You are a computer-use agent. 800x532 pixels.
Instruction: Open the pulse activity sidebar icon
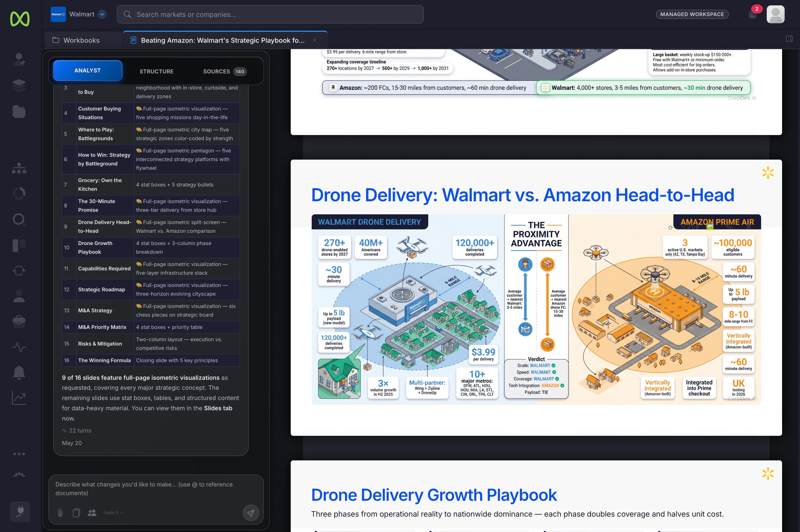pyautogui.click(x=19, y=347)
